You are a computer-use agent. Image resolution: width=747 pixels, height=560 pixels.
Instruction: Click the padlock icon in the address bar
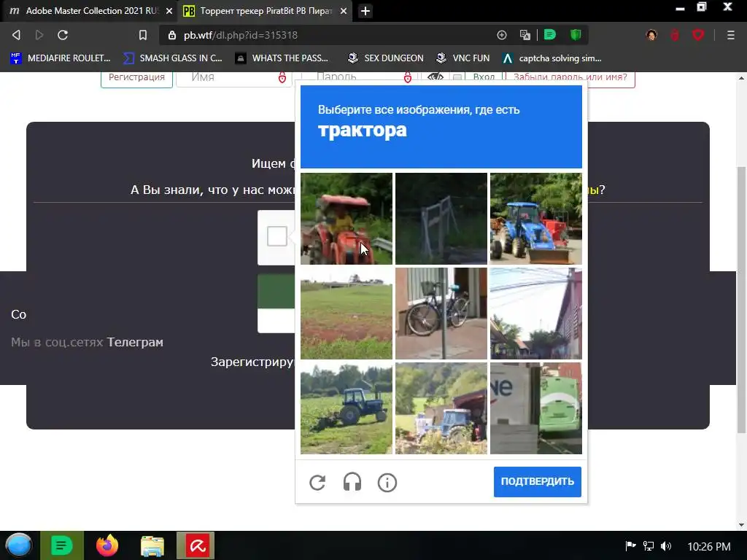(x=172, y=35)
